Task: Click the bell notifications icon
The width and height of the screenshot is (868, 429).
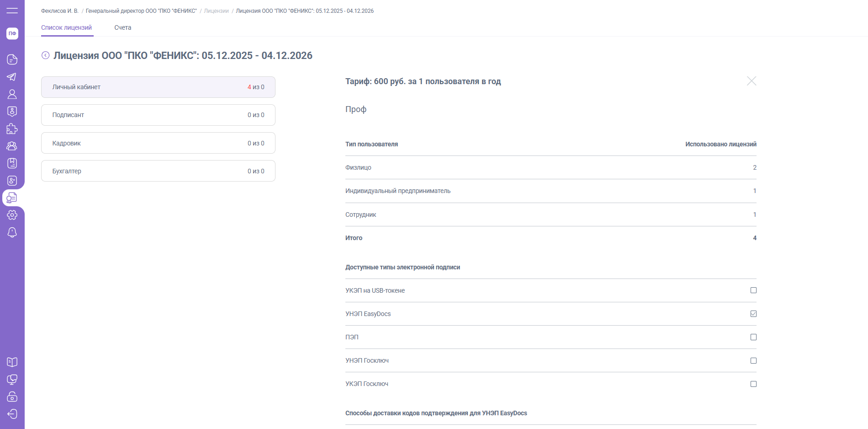Action: (12, 232)
